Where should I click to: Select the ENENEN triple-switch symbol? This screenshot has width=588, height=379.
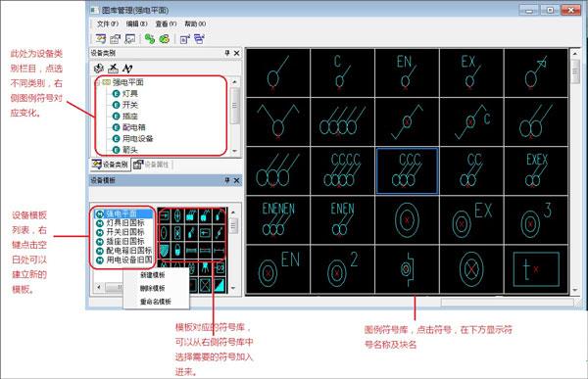click(x=278, y=220)
